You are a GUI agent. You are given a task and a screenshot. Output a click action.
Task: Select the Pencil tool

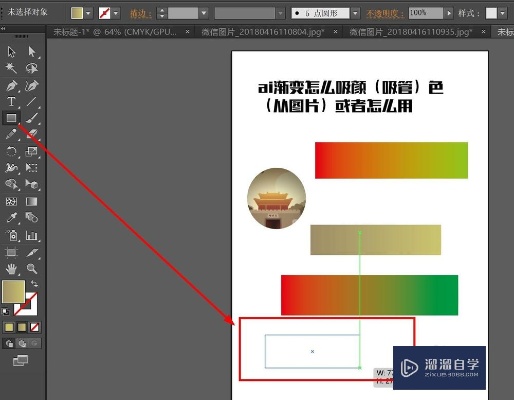[11, 134]
